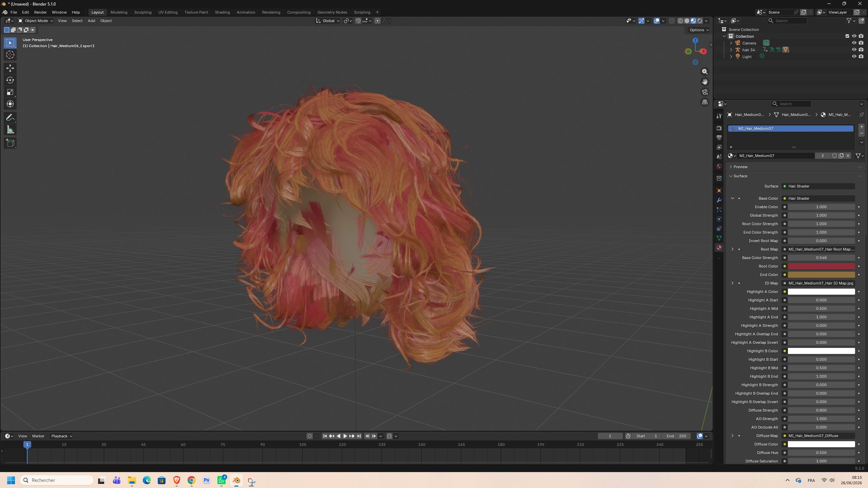Image resolution: width=868 pixels, height=488 pixels.
Task: Play the animation in timeline
Action: coord(345,436)
